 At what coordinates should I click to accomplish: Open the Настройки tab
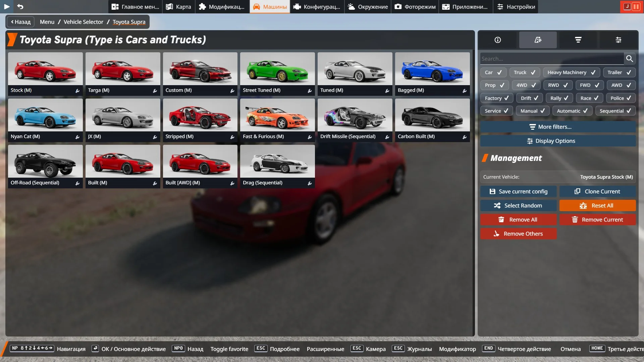click(516, 7)
